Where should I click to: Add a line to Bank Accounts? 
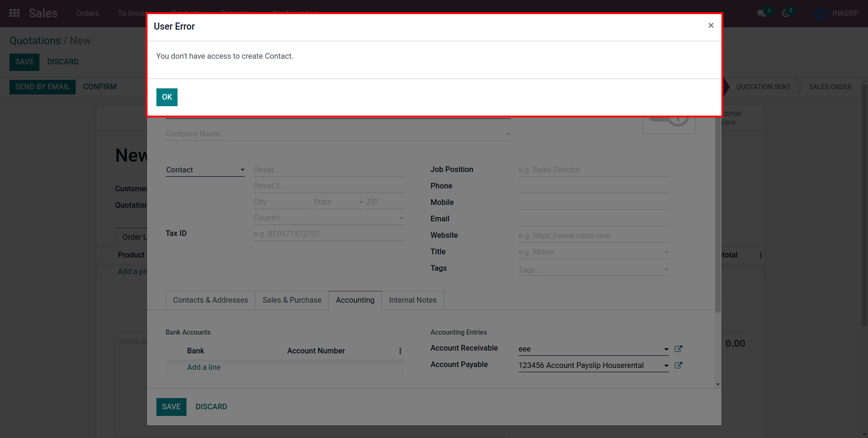[x=204, y=368]
